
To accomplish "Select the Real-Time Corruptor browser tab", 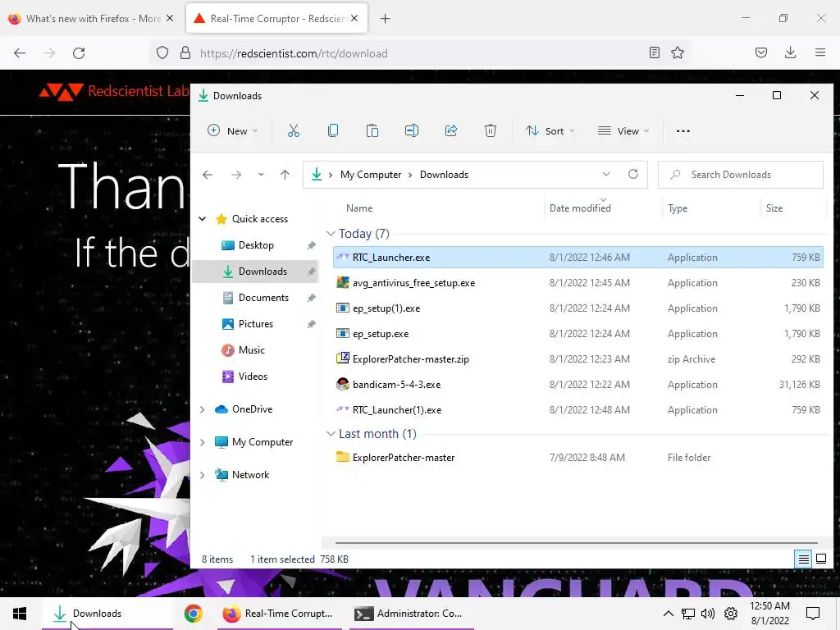I will (x=276, y=19).
